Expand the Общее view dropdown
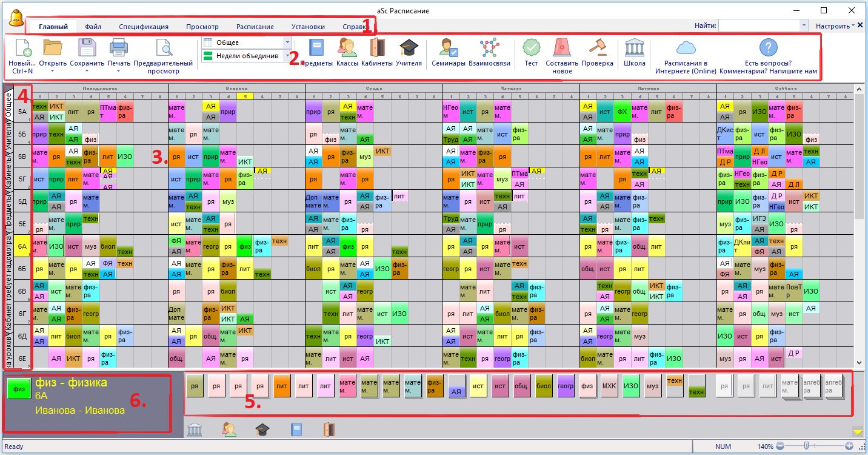This screenshot has width=868, height=455. coord(287,42)
